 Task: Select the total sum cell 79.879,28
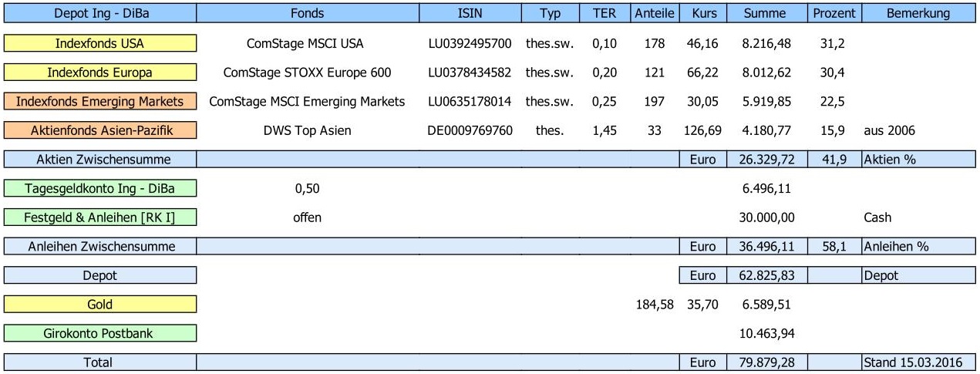[766, 362]
